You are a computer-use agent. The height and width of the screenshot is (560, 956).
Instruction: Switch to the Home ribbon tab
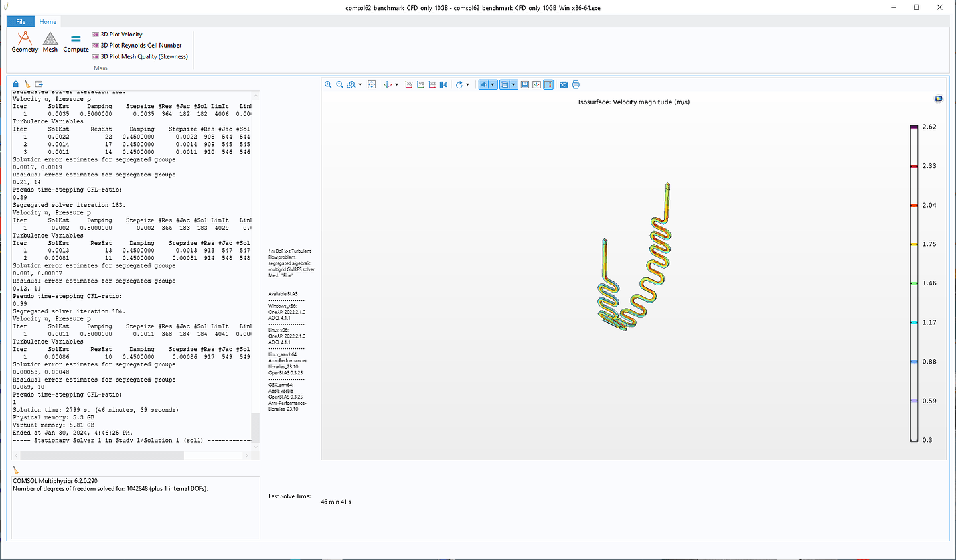tap(47, 21)
